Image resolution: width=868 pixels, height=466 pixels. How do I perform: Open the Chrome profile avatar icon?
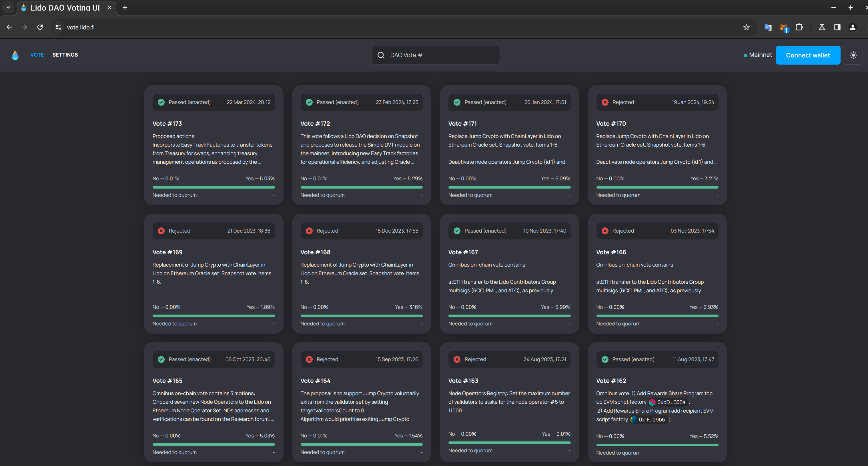tap(853, 27)
